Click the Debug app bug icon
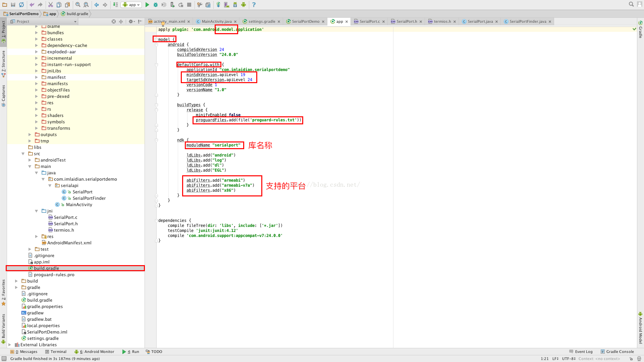The height and width of the screenshot is (362, 644). 156,5
